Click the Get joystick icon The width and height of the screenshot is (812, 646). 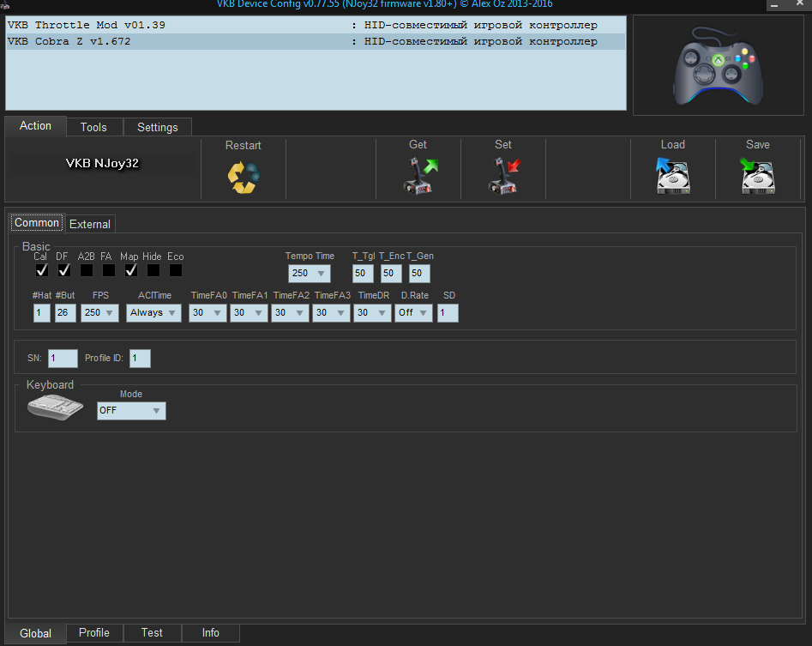tap(420, 176)
